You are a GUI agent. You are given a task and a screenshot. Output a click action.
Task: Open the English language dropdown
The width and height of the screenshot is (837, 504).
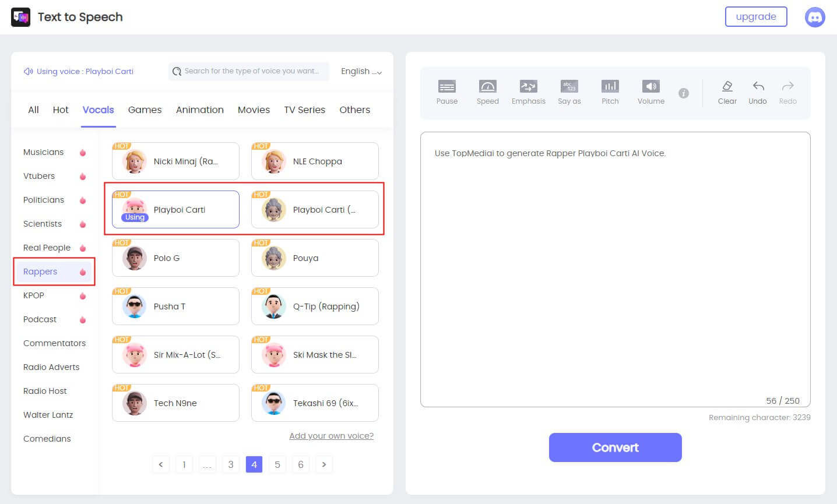point(361,71)
